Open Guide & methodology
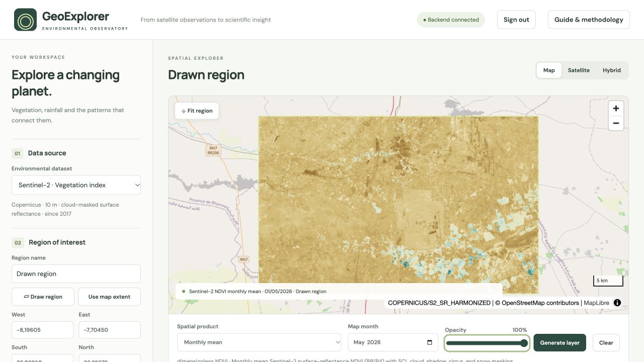This screenshot has height=362, width=644. (589, 20)
